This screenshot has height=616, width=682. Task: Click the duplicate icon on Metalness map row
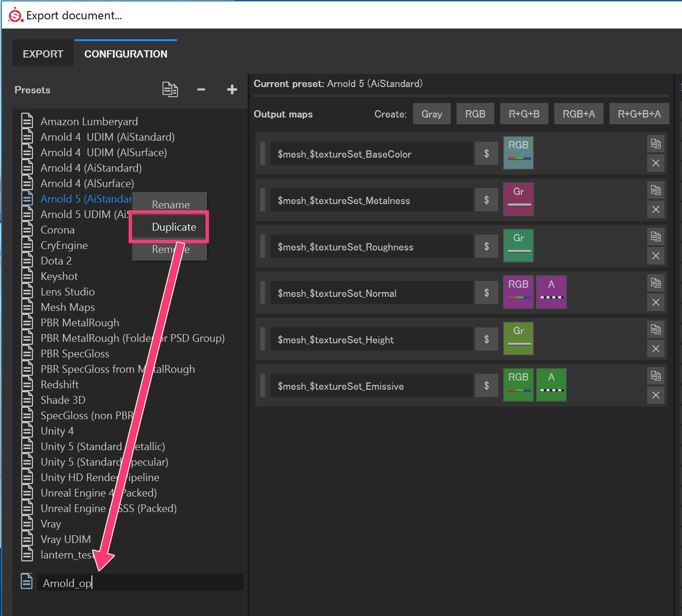pyautogui.click(x=656, y=190)
